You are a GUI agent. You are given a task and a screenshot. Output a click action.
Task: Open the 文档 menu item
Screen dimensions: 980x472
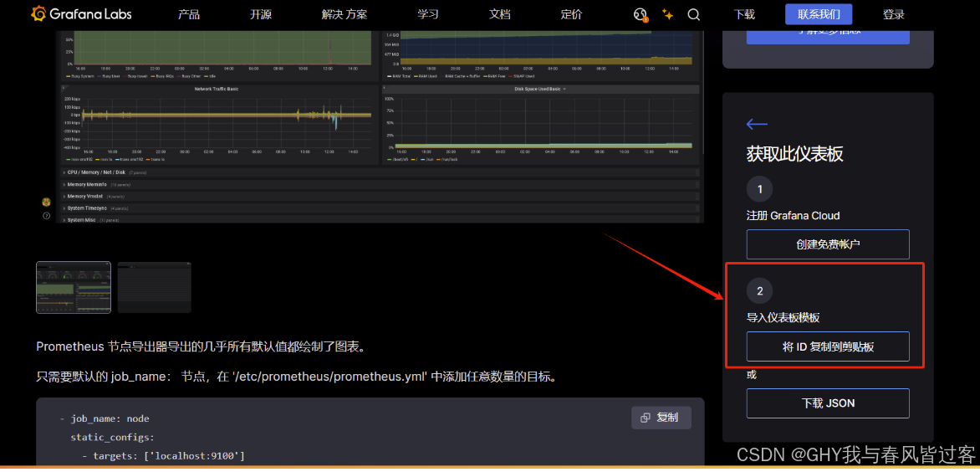click(500, 14)
